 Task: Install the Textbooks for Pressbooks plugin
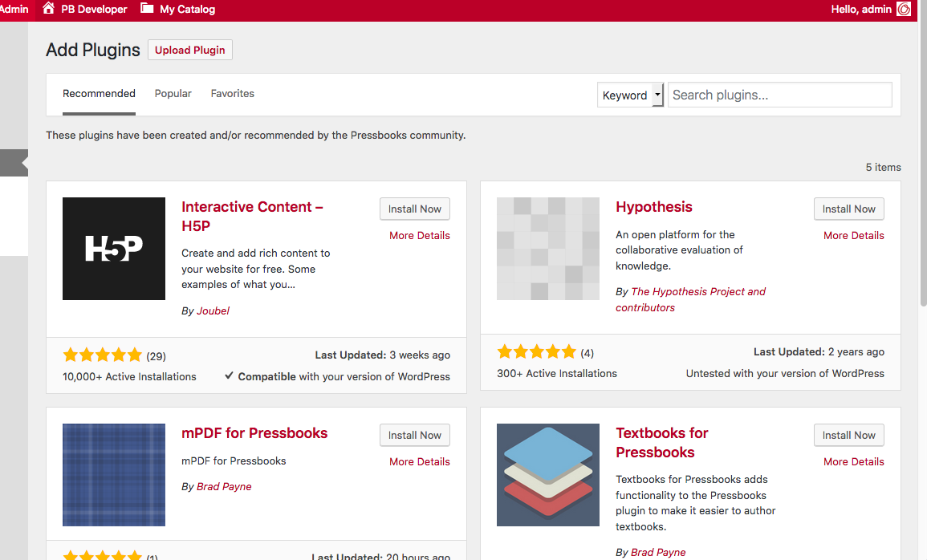(848, 436)
